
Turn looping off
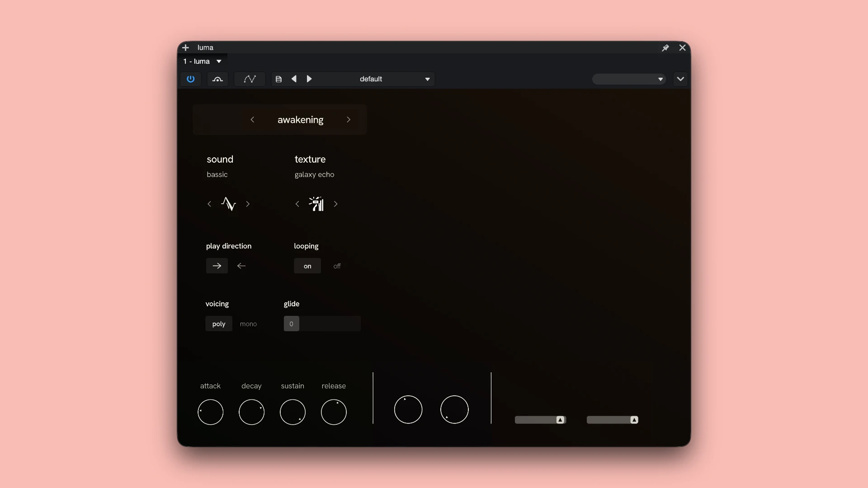[337, 266]
